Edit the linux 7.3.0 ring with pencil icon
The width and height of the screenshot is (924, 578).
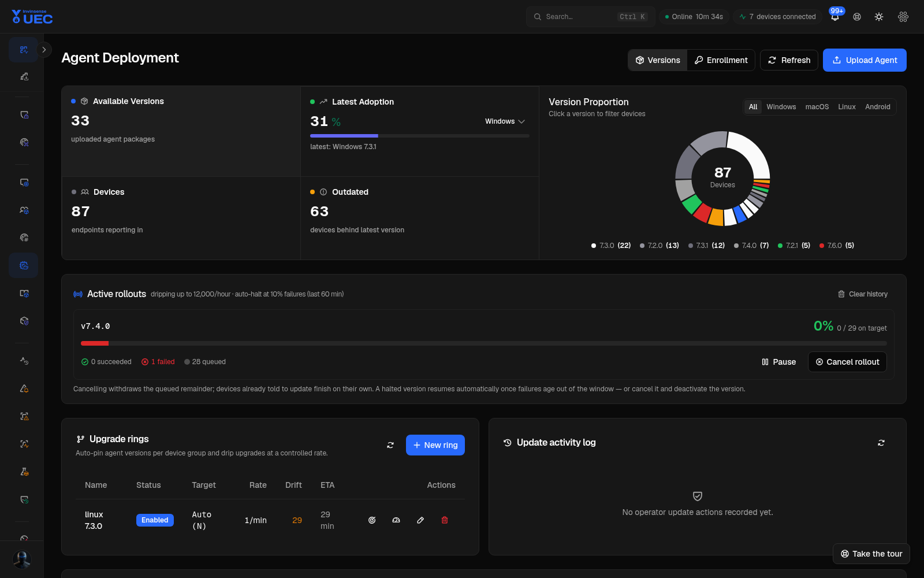420,520
